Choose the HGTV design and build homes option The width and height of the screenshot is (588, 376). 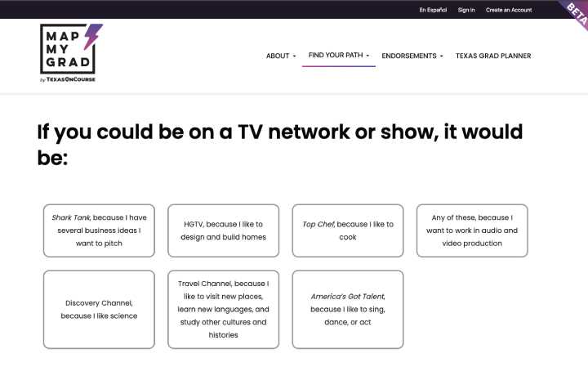pos(223,231)
